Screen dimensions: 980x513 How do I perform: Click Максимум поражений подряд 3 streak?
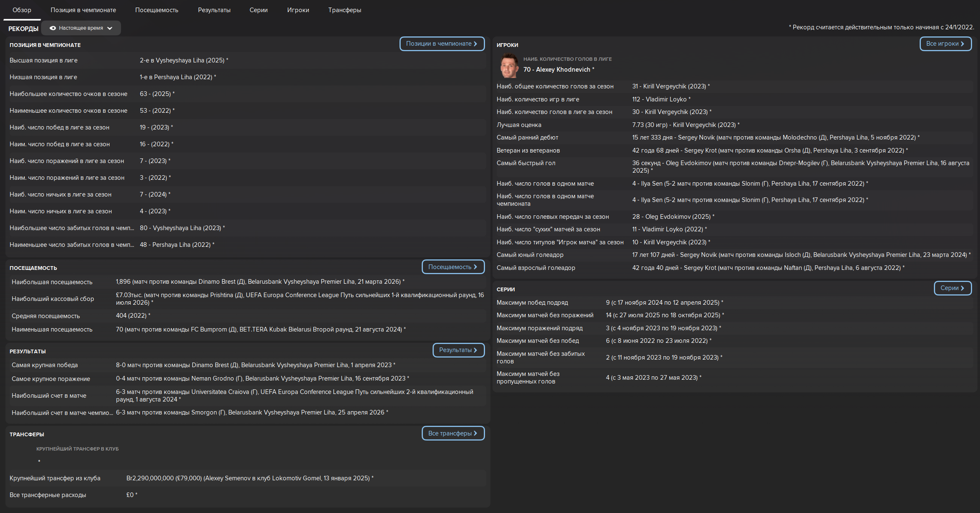663,328
